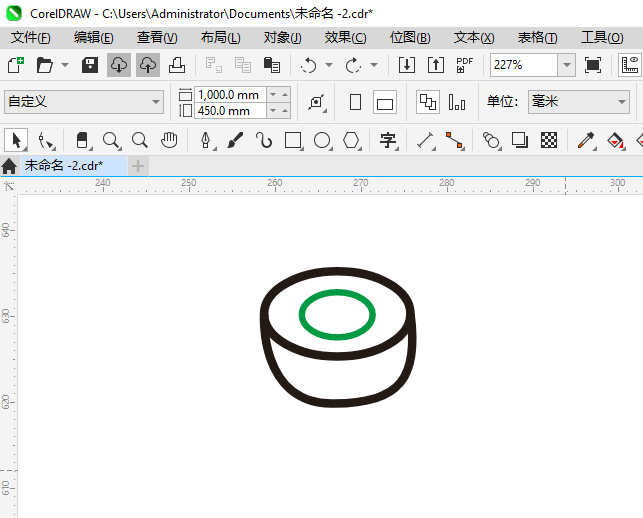Click the Export icon
The height and width of the screenshot is (518, 643).
436,65
